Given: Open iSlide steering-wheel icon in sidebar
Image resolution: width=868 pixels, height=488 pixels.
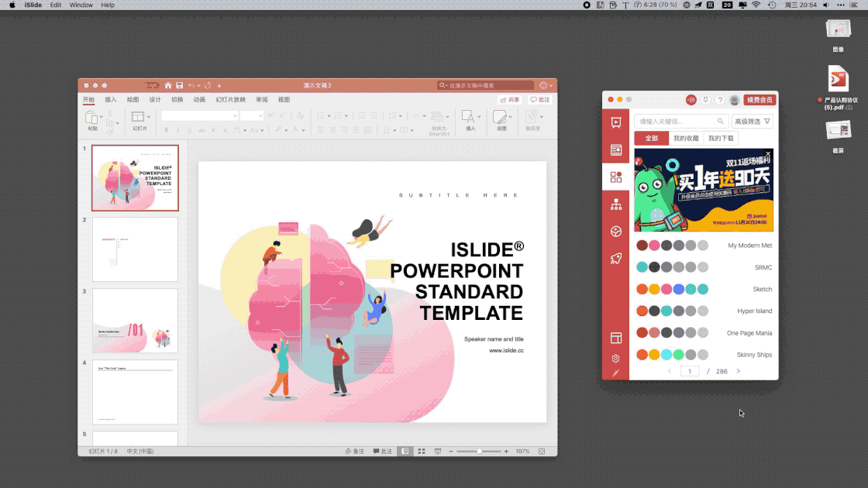Looking at the screenshot, I should [x=615, y=232].
